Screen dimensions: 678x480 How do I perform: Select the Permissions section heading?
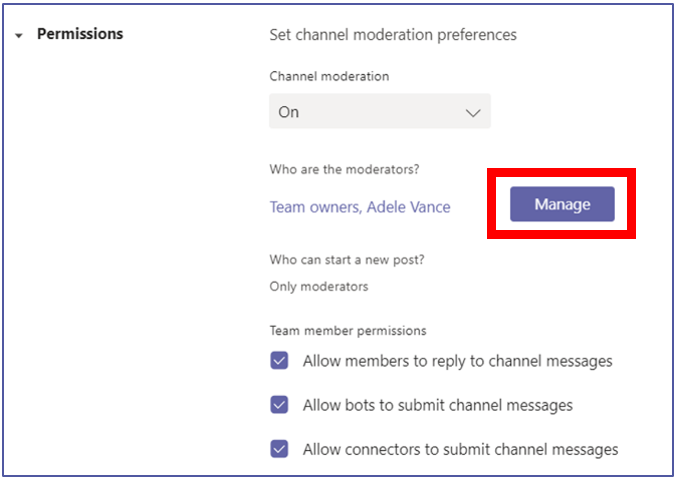coord(80,34)
